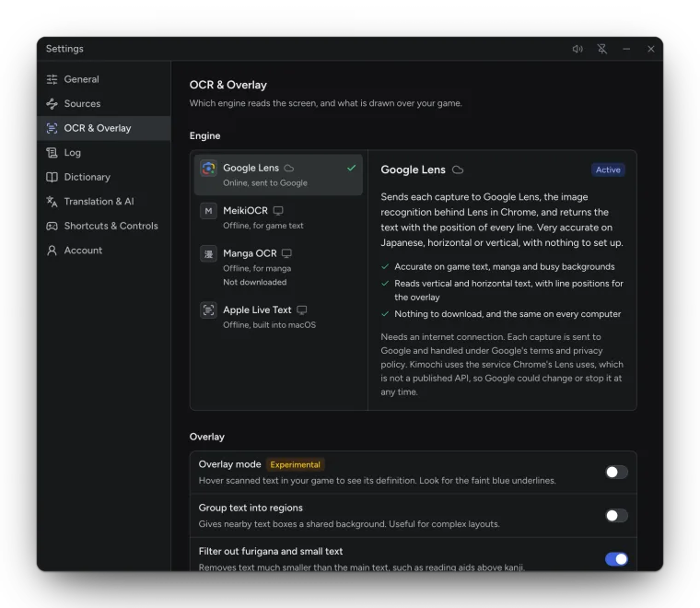
Task: Click the Shortcuts & Controls gamepad icon
Action: coord(52,227)
